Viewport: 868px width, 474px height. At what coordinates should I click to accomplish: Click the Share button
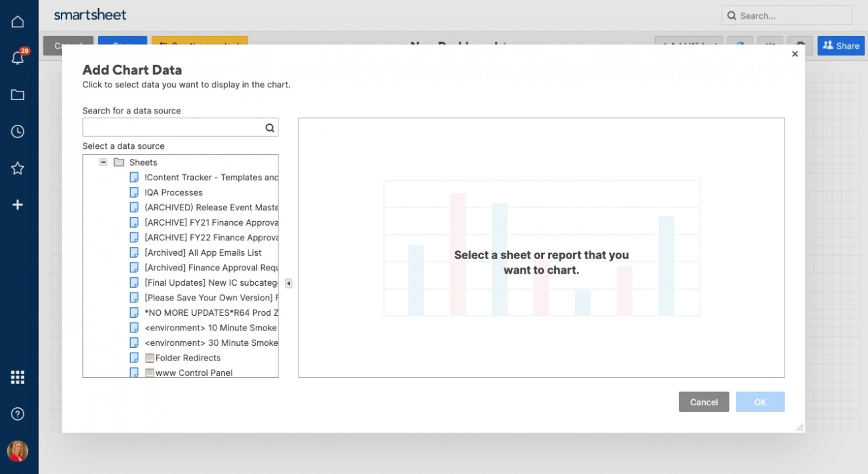pos(841,45)
